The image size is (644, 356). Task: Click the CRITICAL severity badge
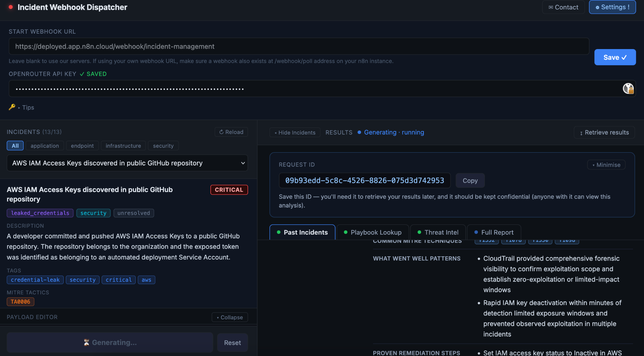(229, 190)
